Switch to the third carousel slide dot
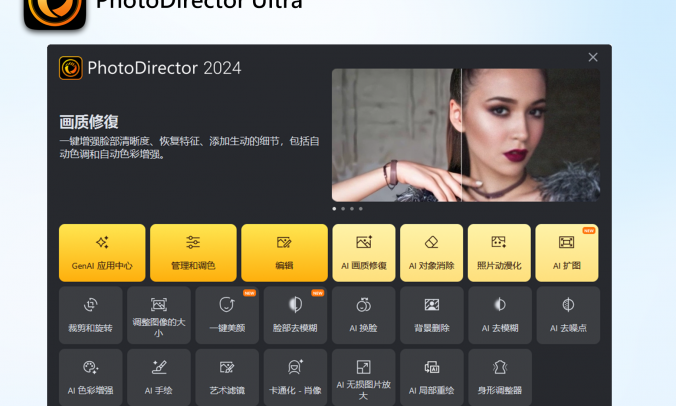Screen dimensions: 676x406 pos(352,209)
